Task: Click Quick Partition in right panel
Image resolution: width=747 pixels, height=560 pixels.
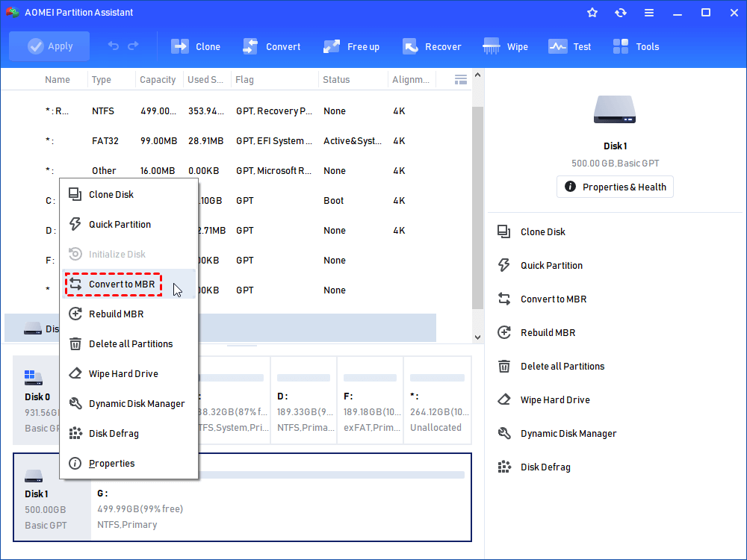Action: pos(540,265)
